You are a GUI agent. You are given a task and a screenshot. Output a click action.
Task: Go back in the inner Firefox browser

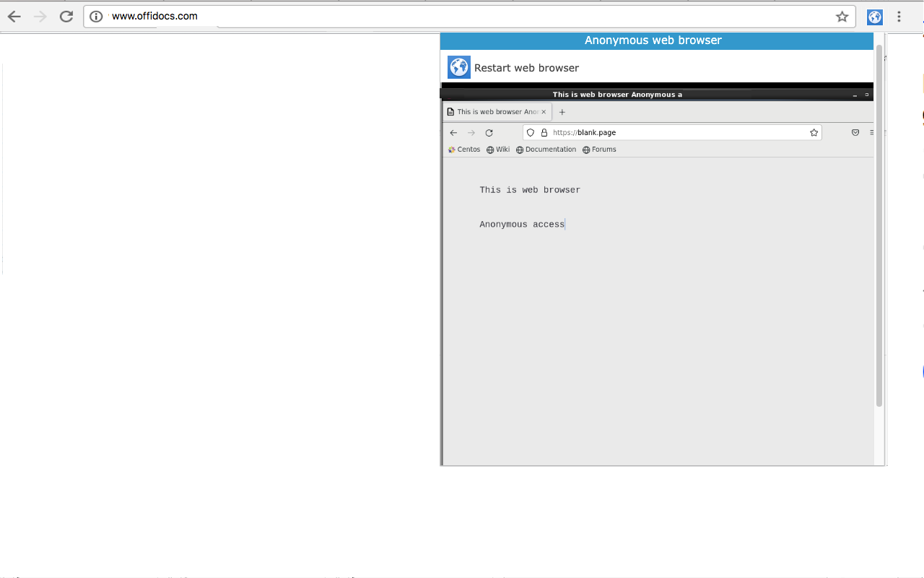(x=453, y=132)
